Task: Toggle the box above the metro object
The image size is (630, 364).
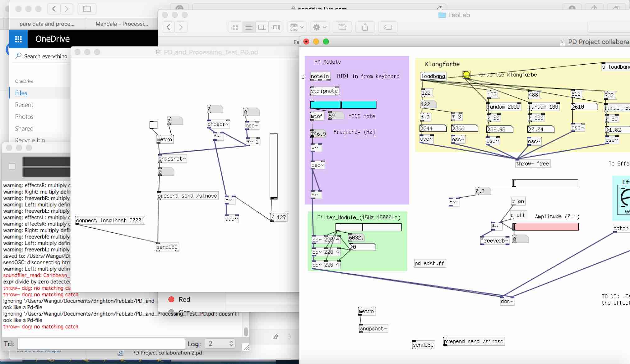Action: 153,125
